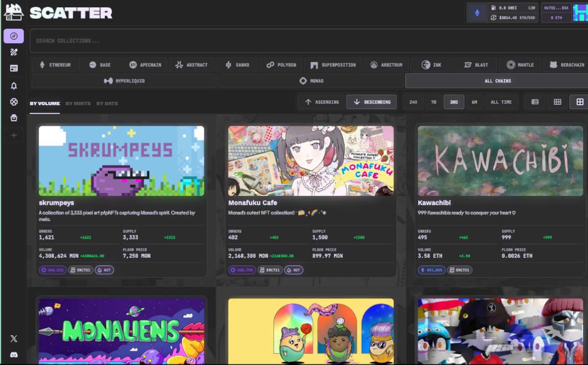Screen dimensions: 588x365
Task: Click the pixel wallet avatar
Action: [580, 13]
